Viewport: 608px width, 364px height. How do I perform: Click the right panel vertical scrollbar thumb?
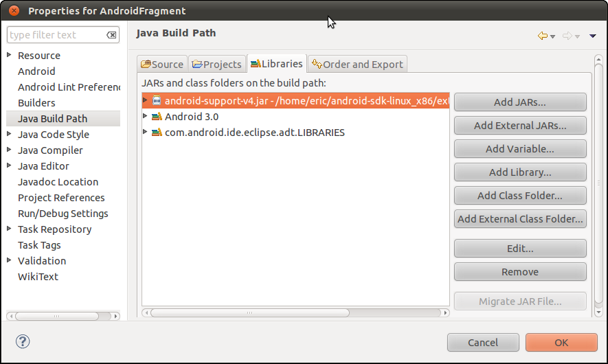click(598, 183)
